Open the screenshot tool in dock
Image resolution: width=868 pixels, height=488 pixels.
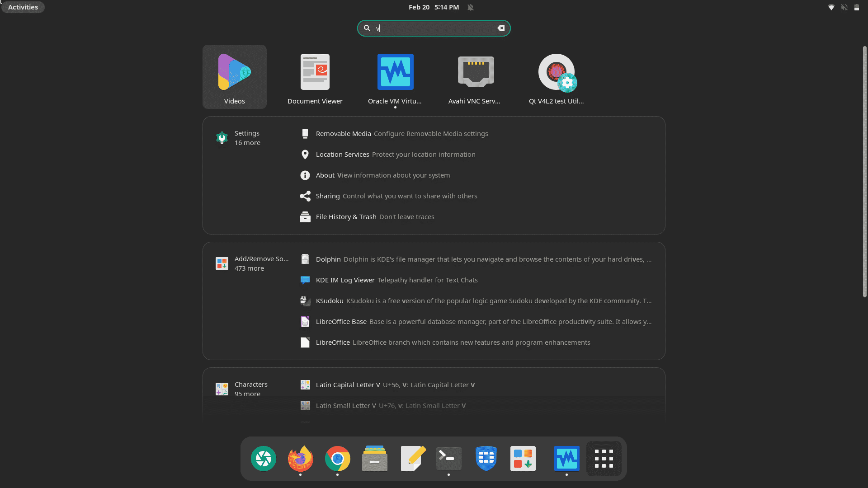(x=264, y=459)
